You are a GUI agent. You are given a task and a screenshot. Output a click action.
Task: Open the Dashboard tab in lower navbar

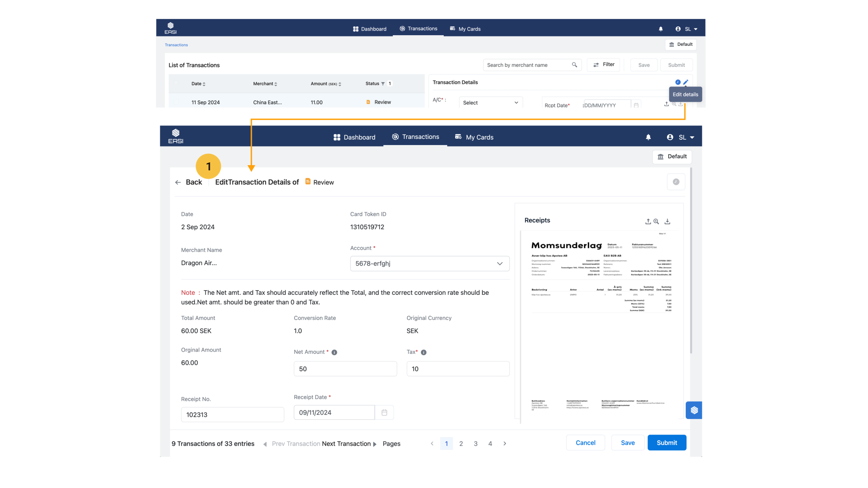point(354,137)
